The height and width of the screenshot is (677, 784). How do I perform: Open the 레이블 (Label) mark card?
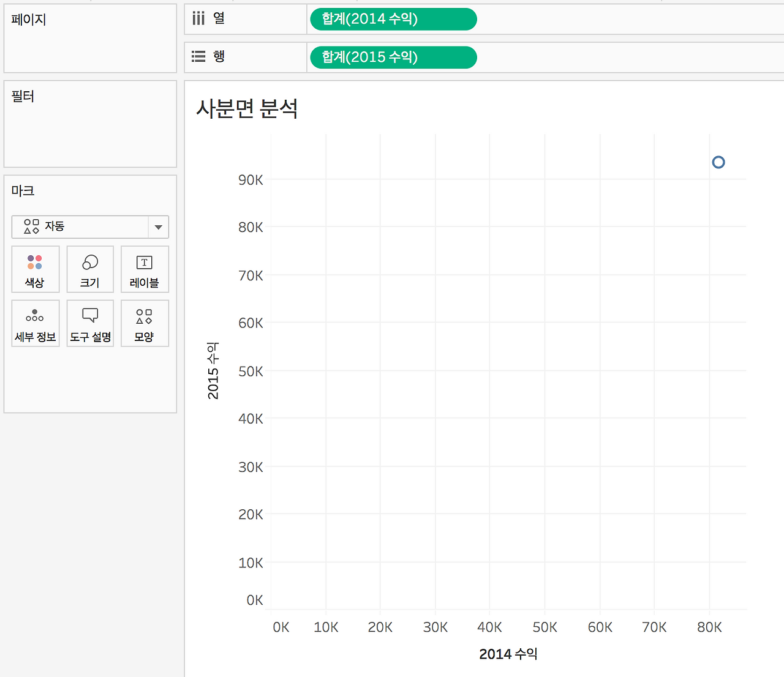[x=145, y=269]
